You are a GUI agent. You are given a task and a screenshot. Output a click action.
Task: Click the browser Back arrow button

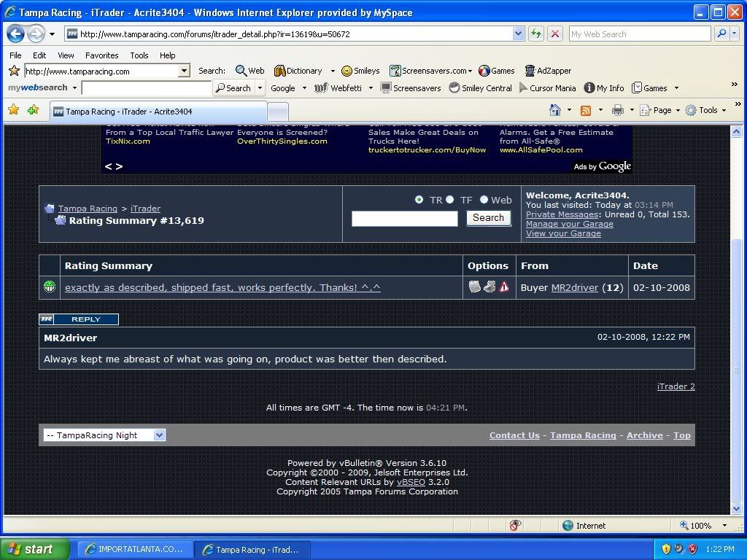pyautogui.click(x=16, y=34)
